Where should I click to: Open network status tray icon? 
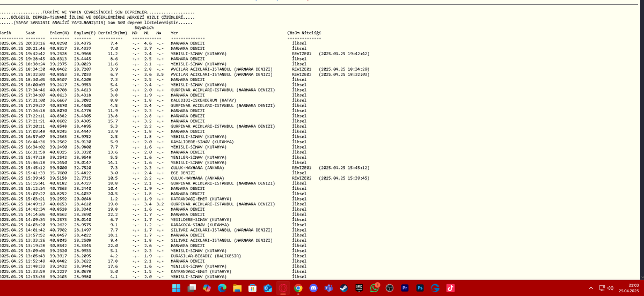(x=602, y=288)
